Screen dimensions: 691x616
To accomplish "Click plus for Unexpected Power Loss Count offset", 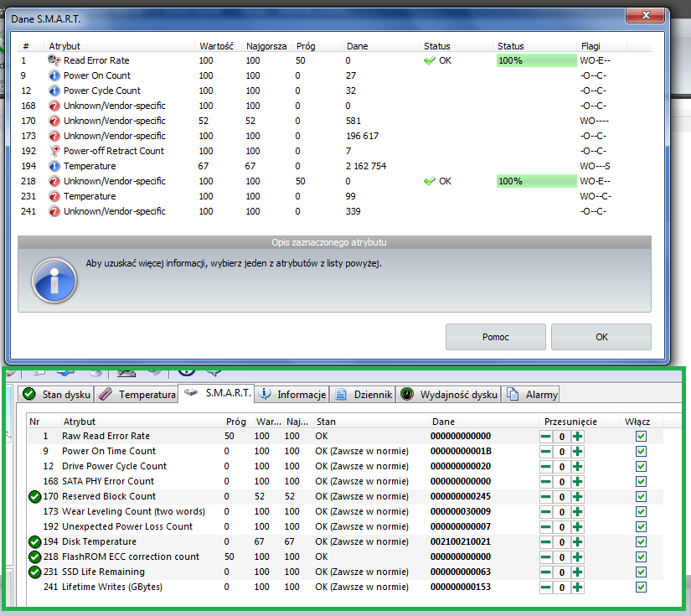I will (x=577, y=527).
